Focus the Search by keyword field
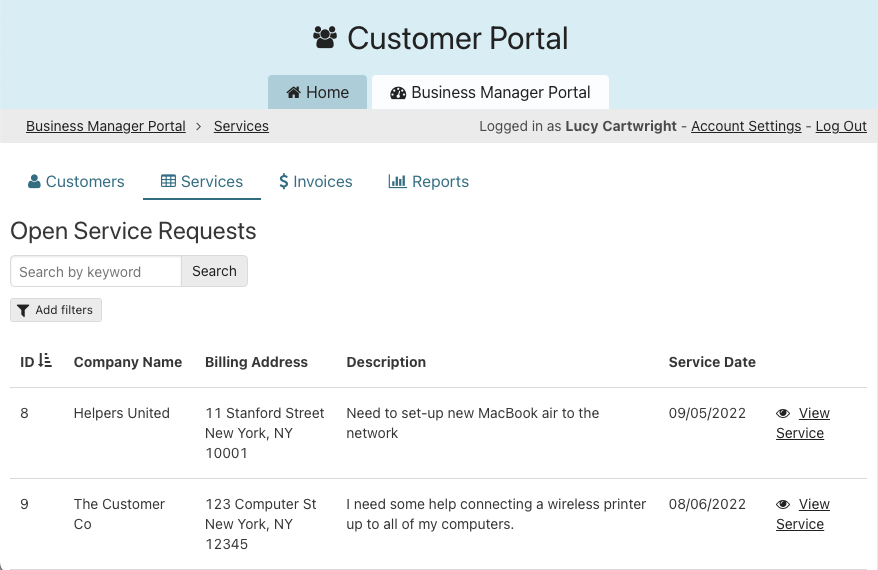The width and height of the screenshot is (878, 570). (96, 271)
